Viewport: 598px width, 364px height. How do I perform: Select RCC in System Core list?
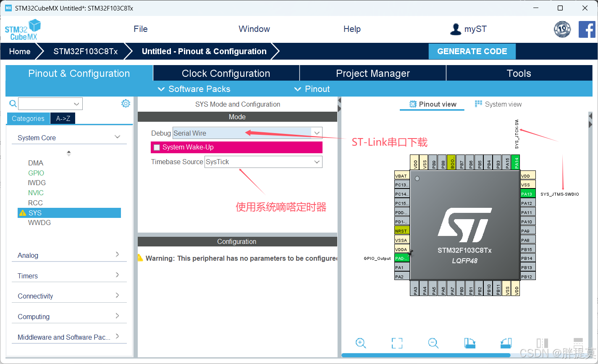point(35,203)
